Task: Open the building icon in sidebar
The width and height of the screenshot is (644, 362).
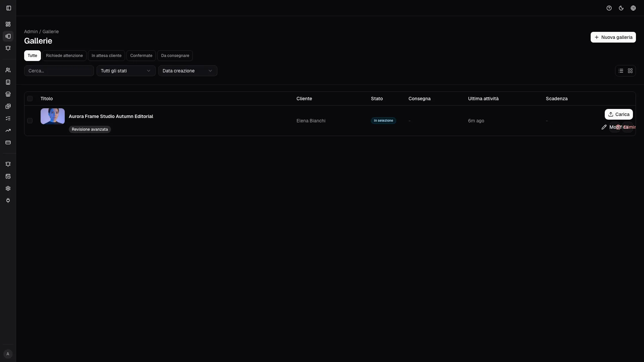Action: tap(8, 82)
